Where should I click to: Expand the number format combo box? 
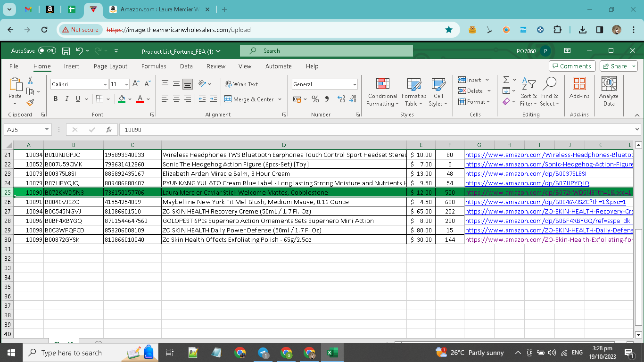(355, 84)
